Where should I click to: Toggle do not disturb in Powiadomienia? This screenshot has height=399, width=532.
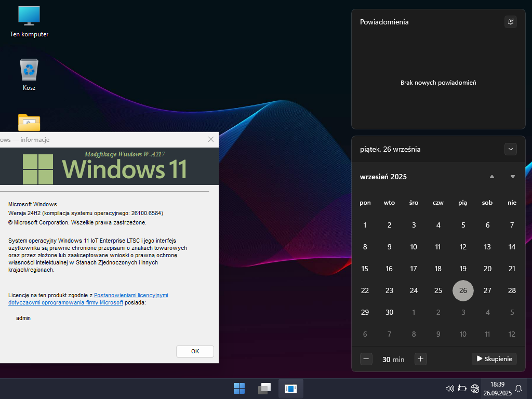[511, 22]
